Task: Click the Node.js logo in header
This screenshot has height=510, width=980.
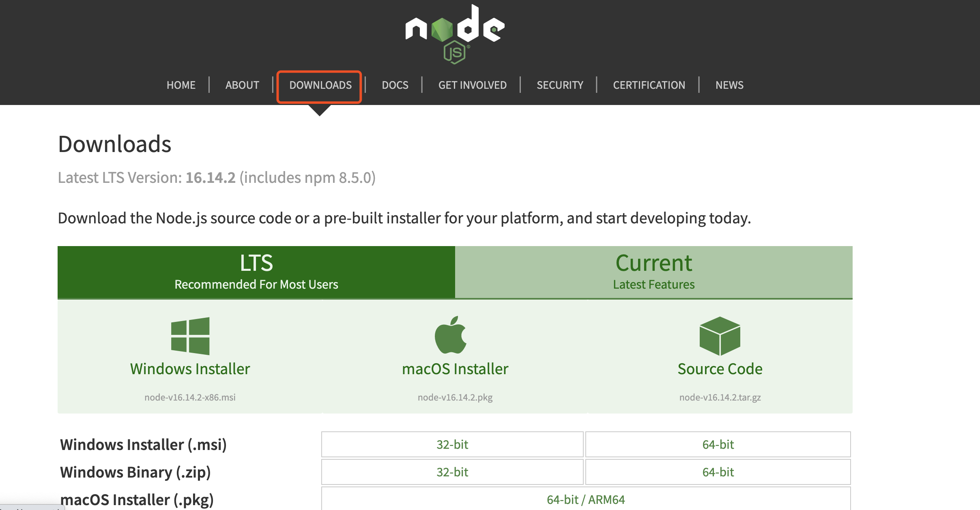Action: 455,34
